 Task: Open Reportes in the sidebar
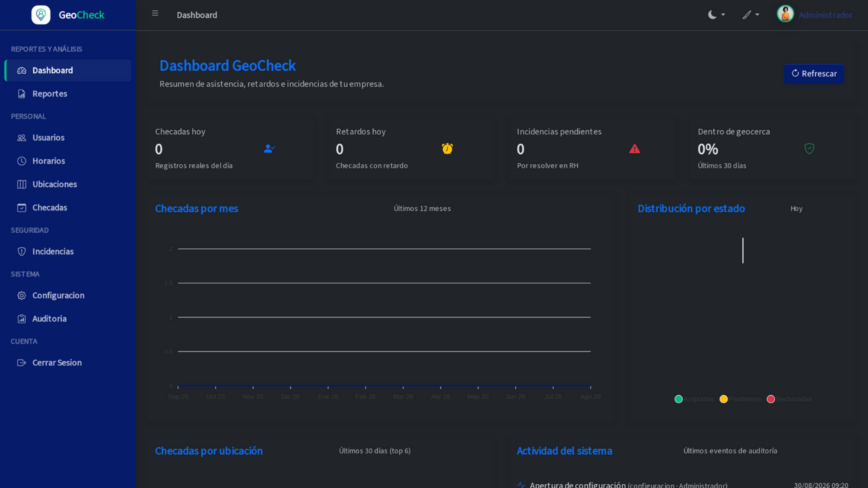[68, 94]
